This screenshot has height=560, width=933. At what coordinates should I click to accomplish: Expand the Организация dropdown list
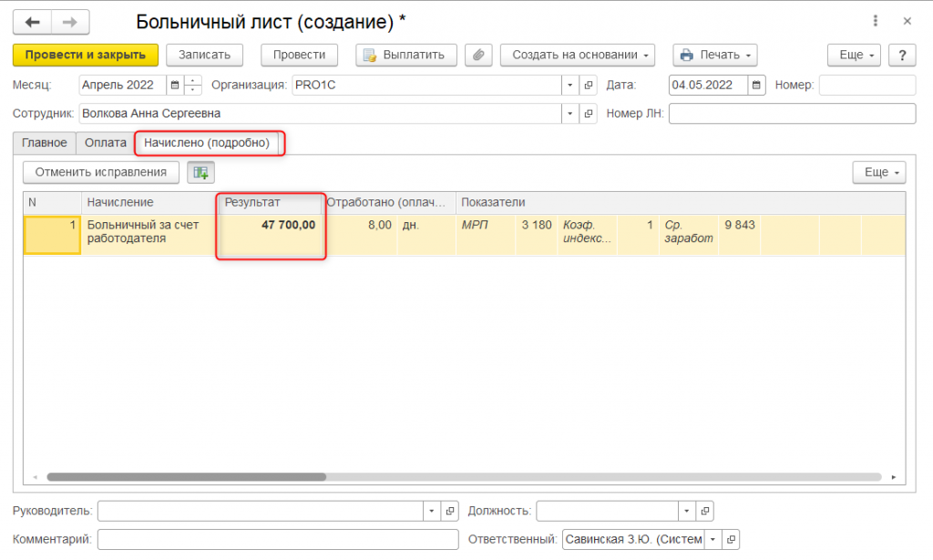[x=570, y=86]
